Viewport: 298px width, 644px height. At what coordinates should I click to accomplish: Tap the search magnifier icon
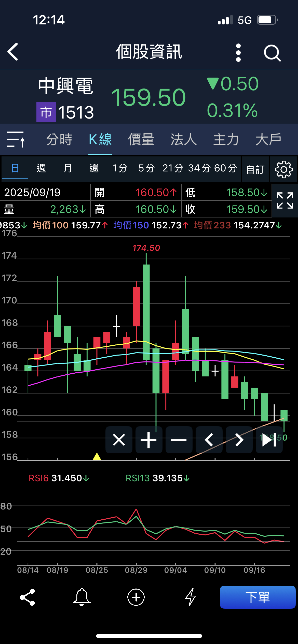pyautogui.click(x=272, y=53)
